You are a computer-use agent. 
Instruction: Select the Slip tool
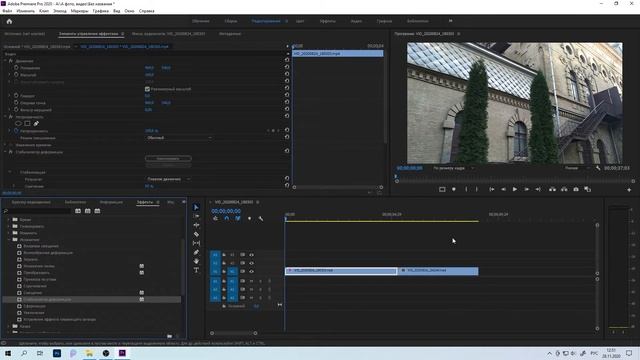(196, 243)
